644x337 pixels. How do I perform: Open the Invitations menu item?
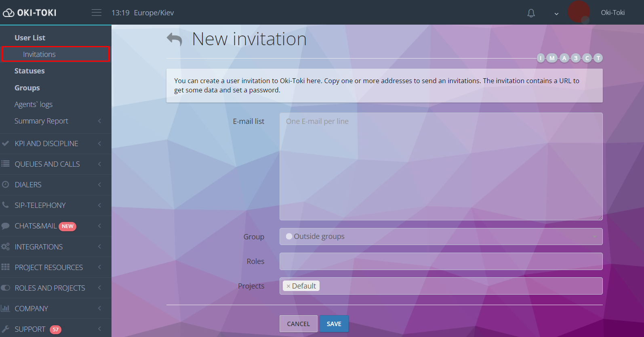tap(39, 54)
